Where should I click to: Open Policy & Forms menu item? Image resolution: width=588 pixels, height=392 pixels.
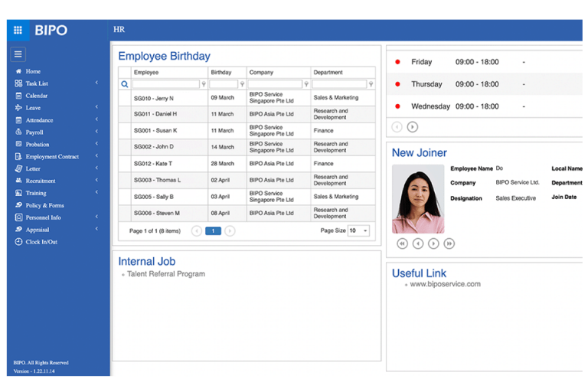coord(44,205)
